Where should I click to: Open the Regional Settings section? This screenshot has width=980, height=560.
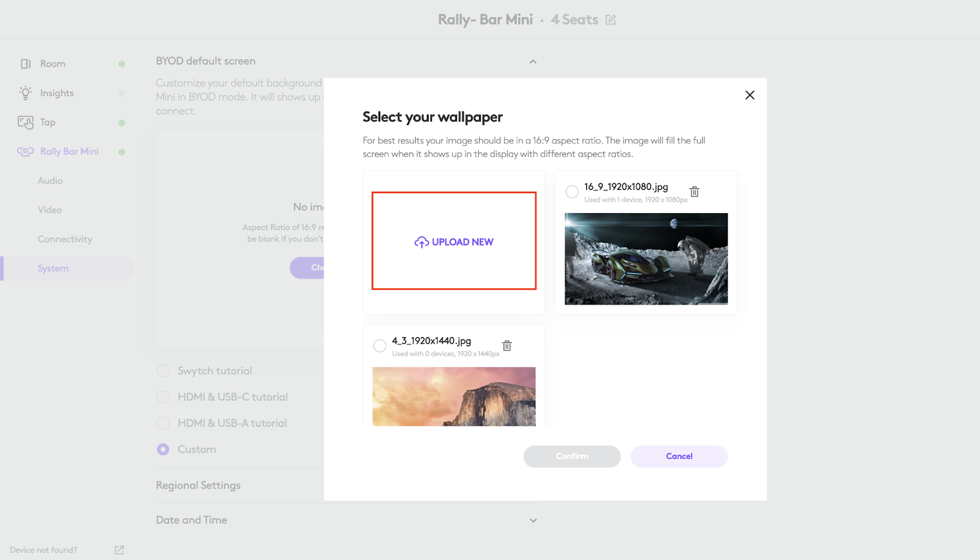tap(198, 485)
